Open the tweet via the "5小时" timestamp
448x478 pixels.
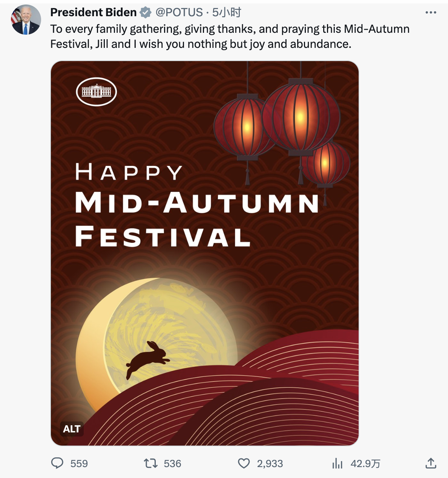click(227, 12)
